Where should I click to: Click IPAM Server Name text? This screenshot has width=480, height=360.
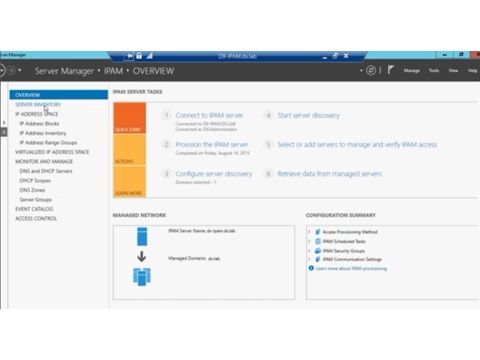pos(202,231)
